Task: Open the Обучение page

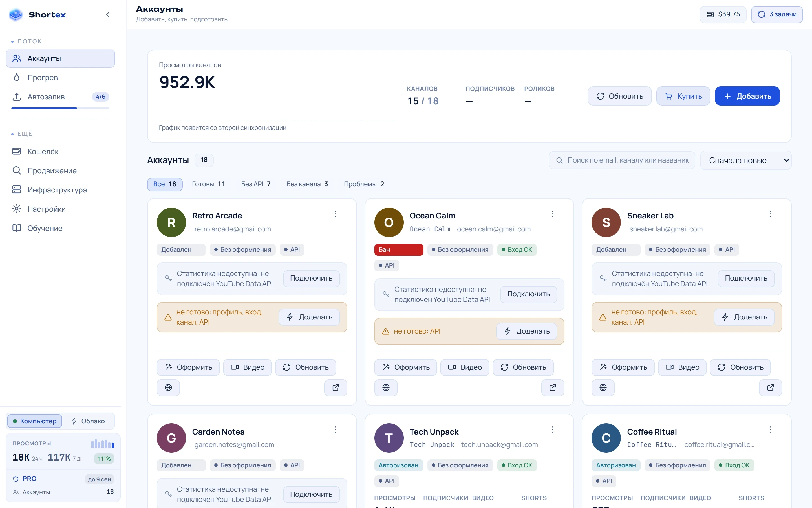Action: point(60,228)
